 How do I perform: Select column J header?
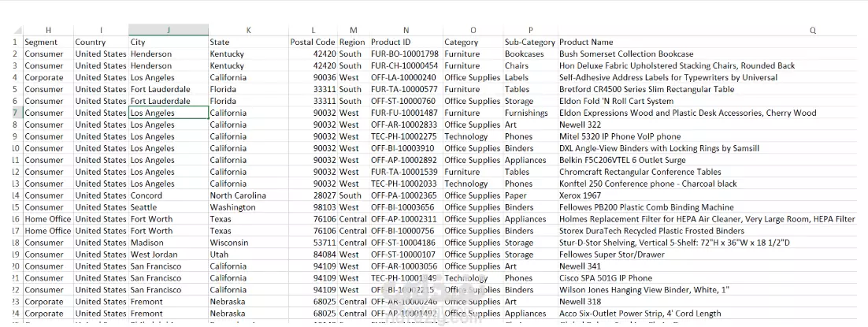(x=169, y=31)
